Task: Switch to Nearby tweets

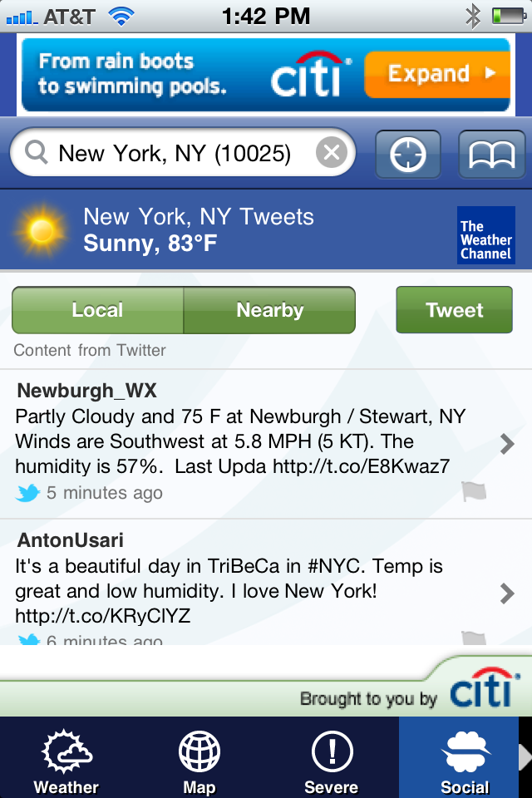Action: pyautogui.click(x=269, y=310)
